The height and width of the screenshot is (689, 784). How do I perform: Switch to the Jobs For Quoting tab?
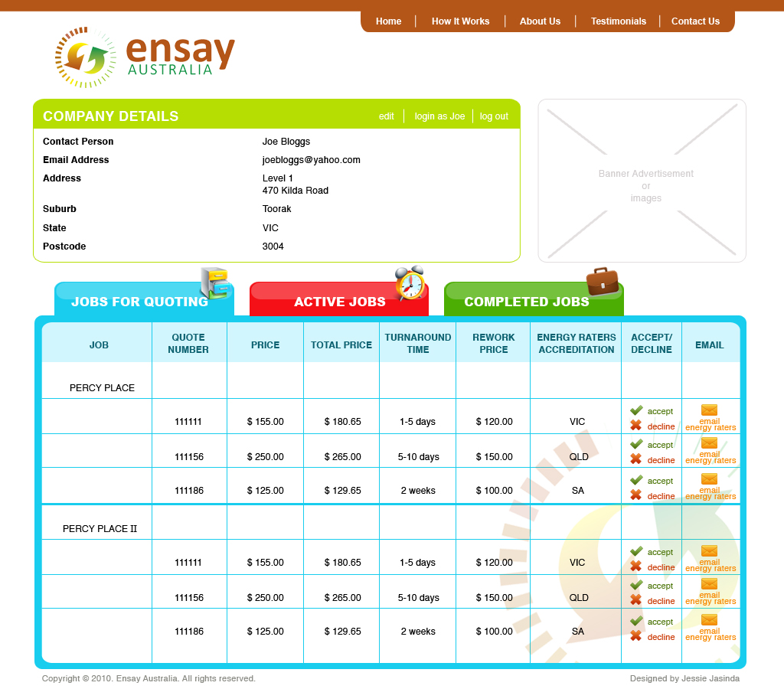click(144, 300)
